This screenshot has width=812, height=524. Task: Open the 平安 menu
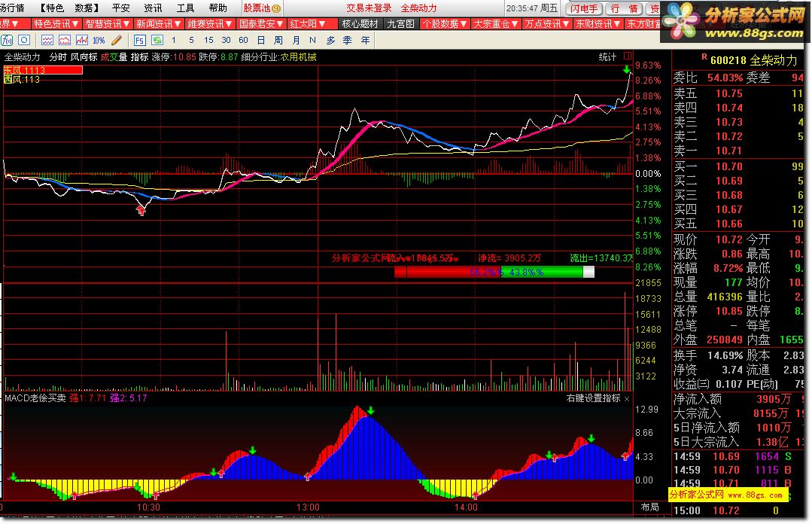[120, 8]
